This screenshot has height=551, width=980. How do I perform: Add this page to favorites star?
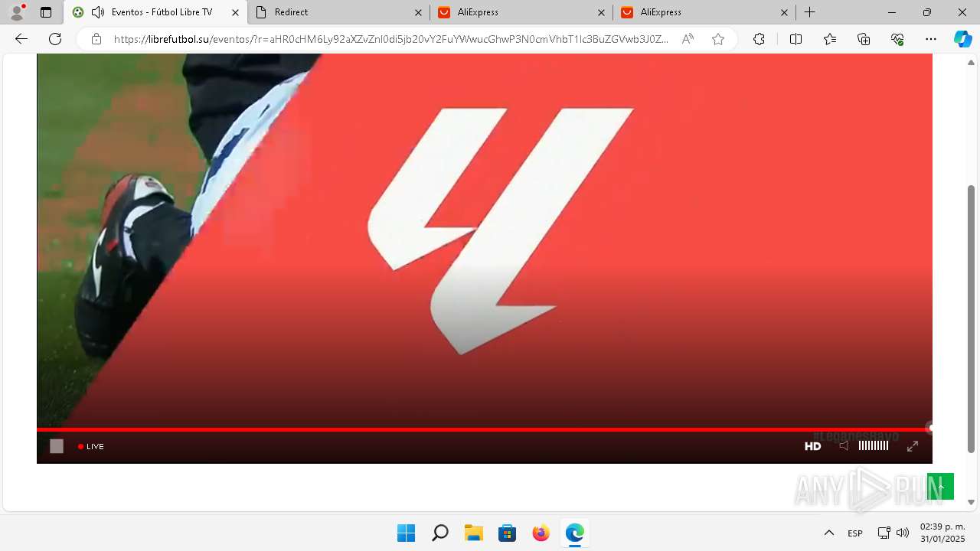pos(717,39)
